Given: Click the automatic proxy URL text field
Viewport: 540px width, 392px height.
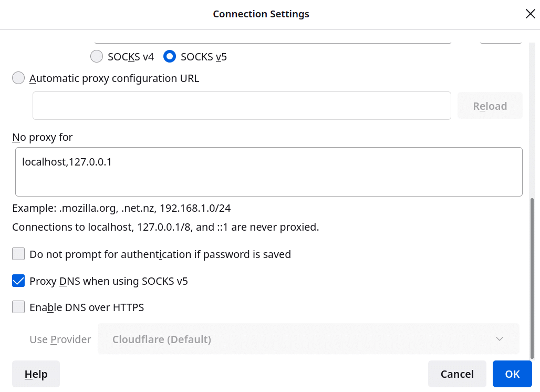Looking at the screenshot, I should (x=242, y=106).
